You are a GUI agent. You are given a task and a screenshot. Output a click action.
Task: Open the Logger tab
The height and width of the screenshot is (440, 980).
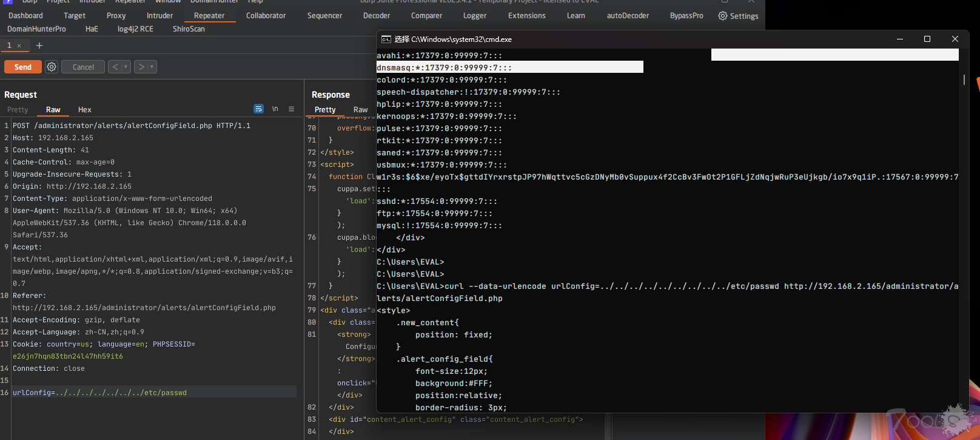(x=475, y=16)
